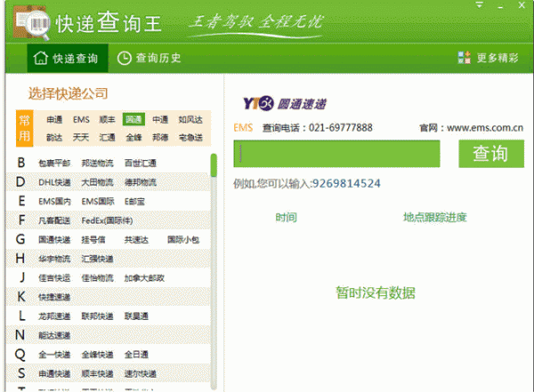Screen dimensions: 534x392
Task: Choose EMS国际 in row E
Action: click(x=98, y=202)
